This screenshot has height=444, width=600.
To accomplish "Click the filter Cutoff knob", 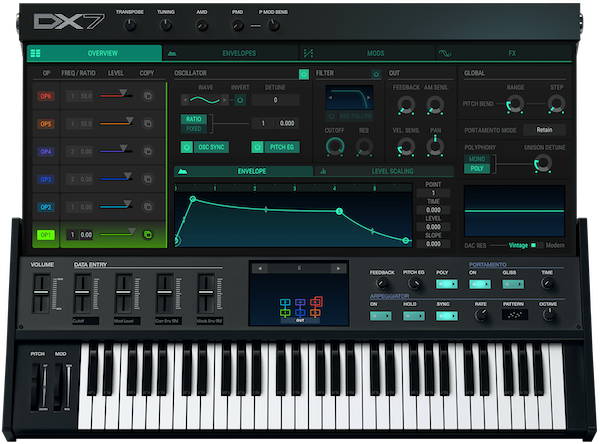I will [335, 147].
